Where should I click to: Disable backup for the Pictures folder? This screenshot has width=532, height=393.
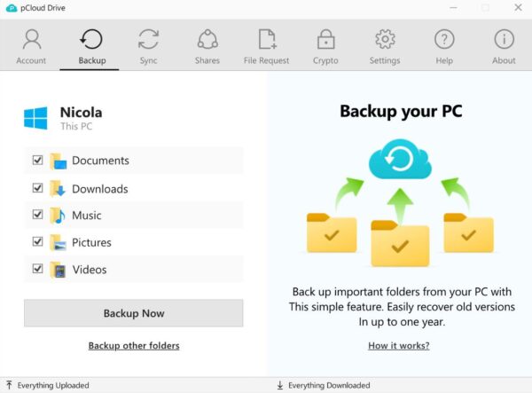point(37,241)
